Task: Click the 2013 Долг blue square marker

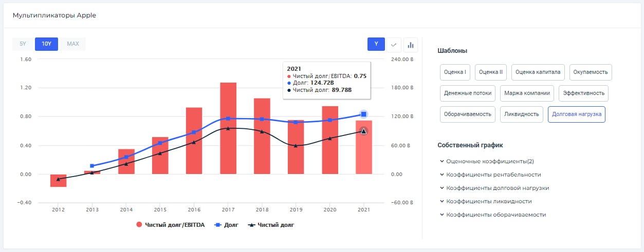Action: click(92, 166)
